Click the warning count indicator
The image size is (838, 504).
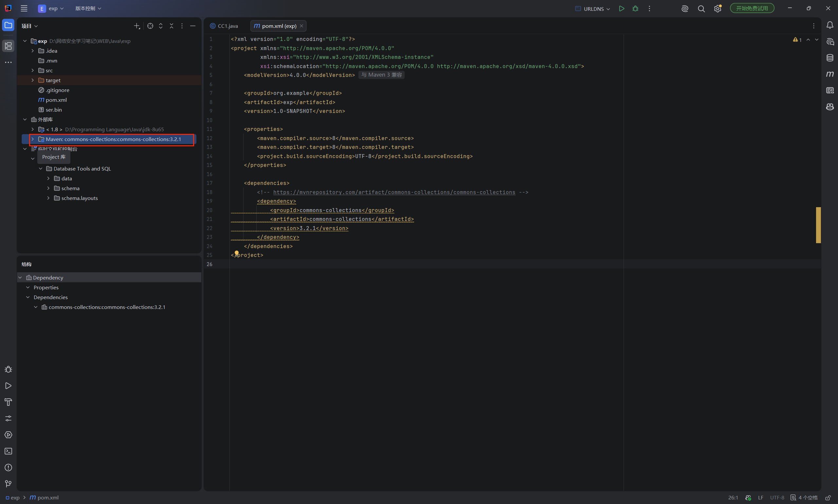797,40
